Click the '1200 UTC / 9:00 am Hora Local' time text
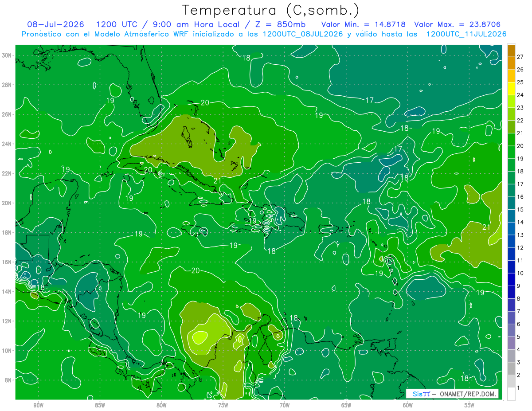This screenshot has height=411, width=532. [x=168, y=24]
